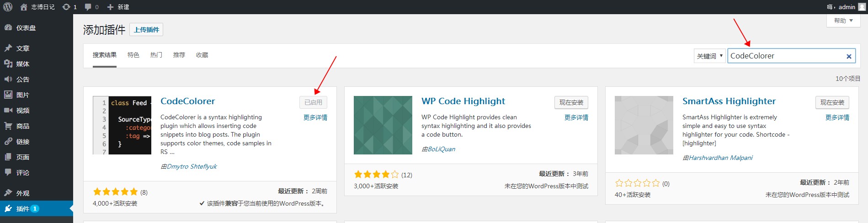Click the 页面 pages icon
Viewport: 868px width, 223px height.
pyautogui.click(x=8, y=157)
